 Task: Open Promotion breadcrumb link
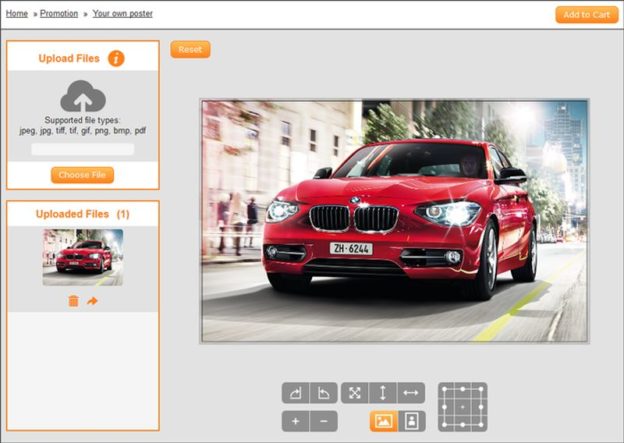[x=59, y=14]
